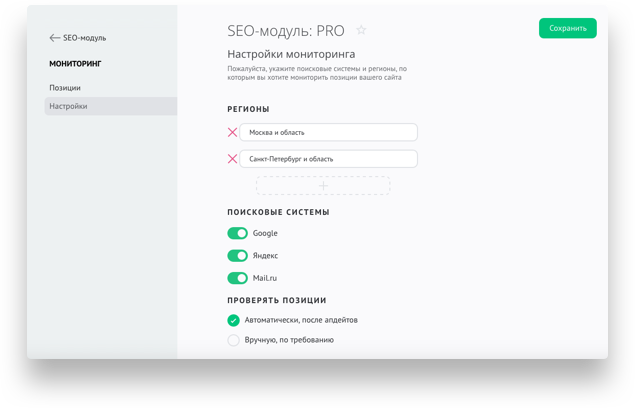The width and height of the screenshot is (635, 408).
Task: Open the Позиции section in sidebar
Action: pyautogui.click(x=65, y=88)
